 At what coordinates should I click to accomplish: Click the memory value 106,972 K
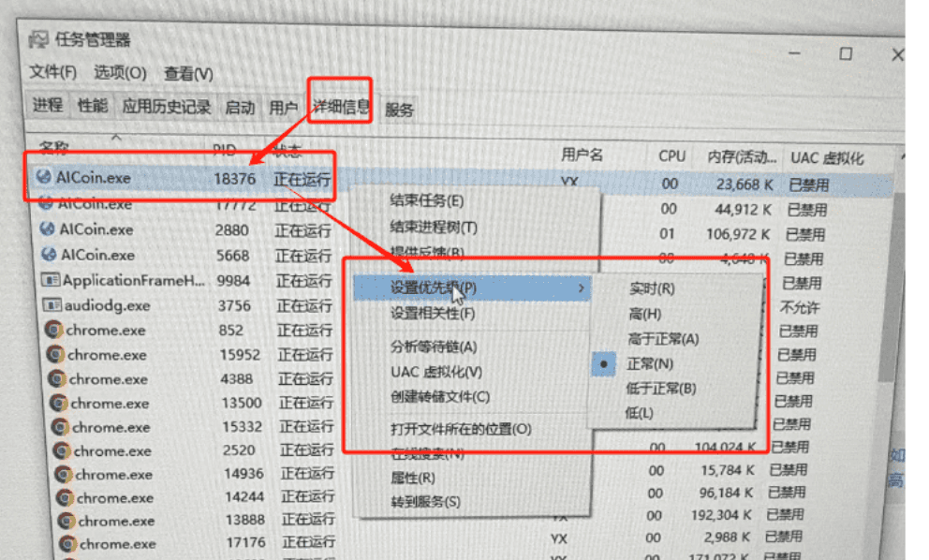click(738, 235)
